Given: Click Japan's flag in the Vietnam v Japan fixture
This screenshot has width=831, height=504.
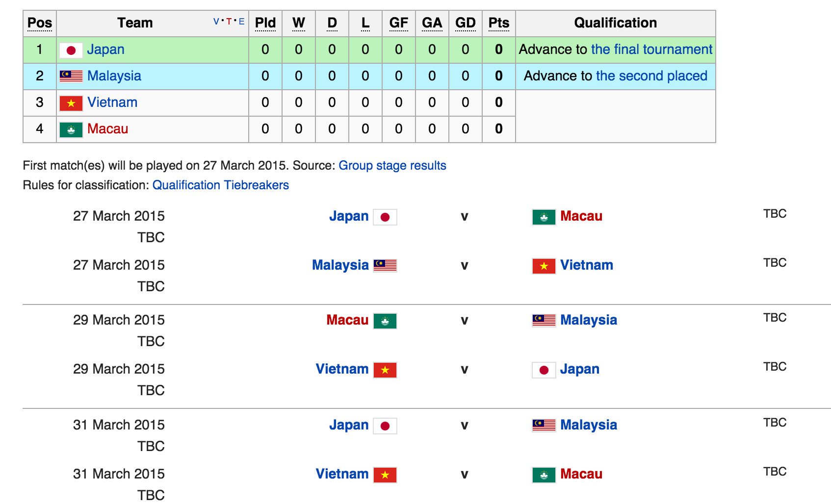Looking at the screenshot, I should click(x=544, y=370).
